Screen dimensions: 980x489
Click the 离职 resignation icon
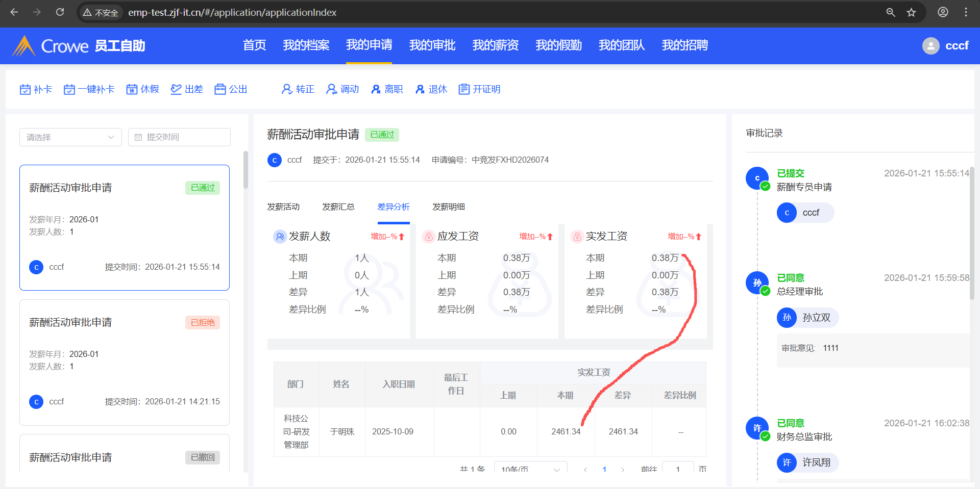pos(376,90)
